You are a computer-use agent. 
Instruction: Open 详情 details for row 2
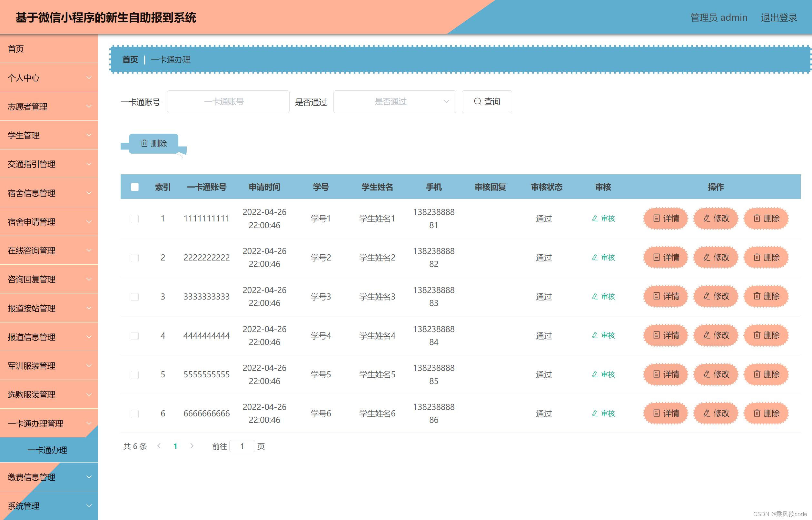click(x=666, y=258)
